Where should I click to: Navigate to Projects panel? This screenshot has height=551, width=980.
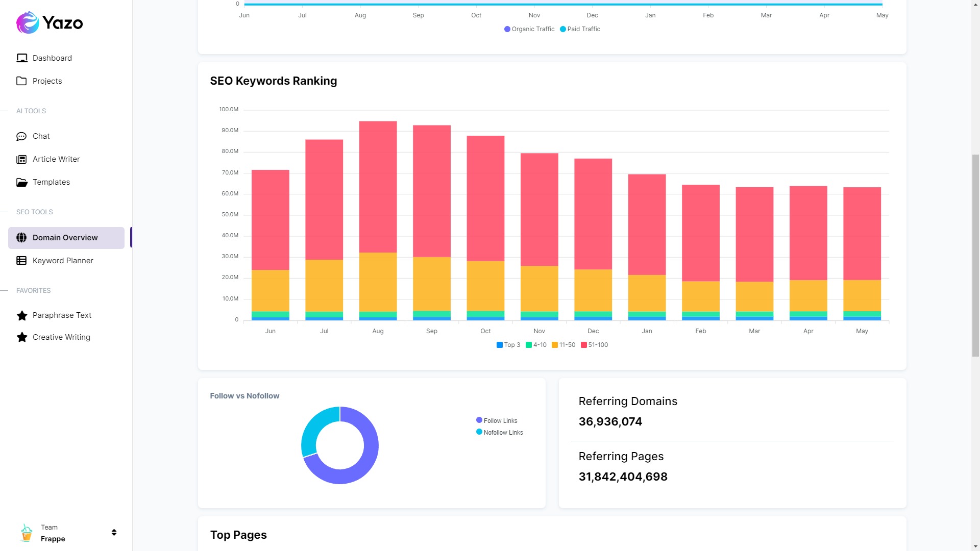(47, 81)
